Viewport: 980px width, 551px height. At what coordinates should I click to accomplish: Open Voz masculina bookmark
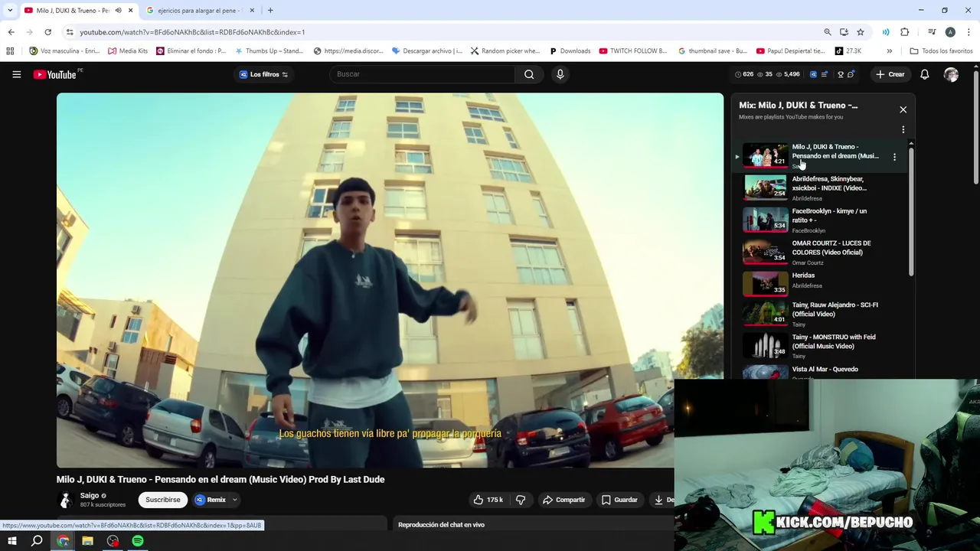click(64, 51)
